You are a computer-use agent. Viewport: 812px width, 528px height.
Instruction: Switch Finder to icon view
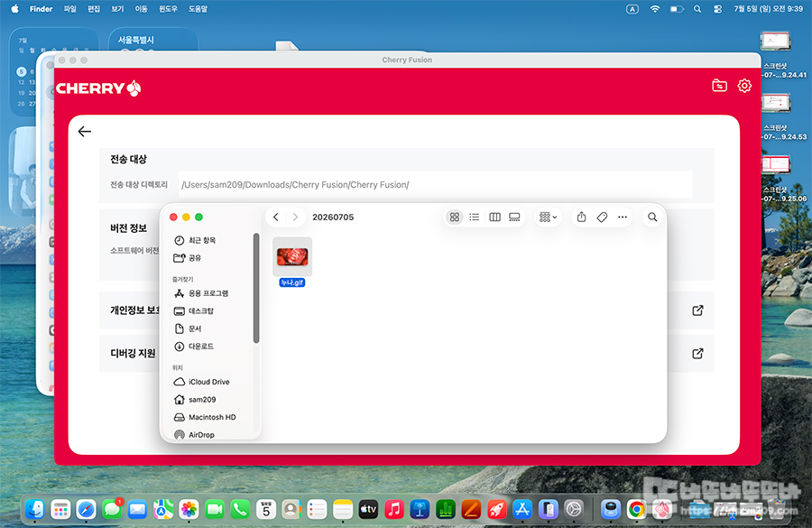click(x=454, y=218)
